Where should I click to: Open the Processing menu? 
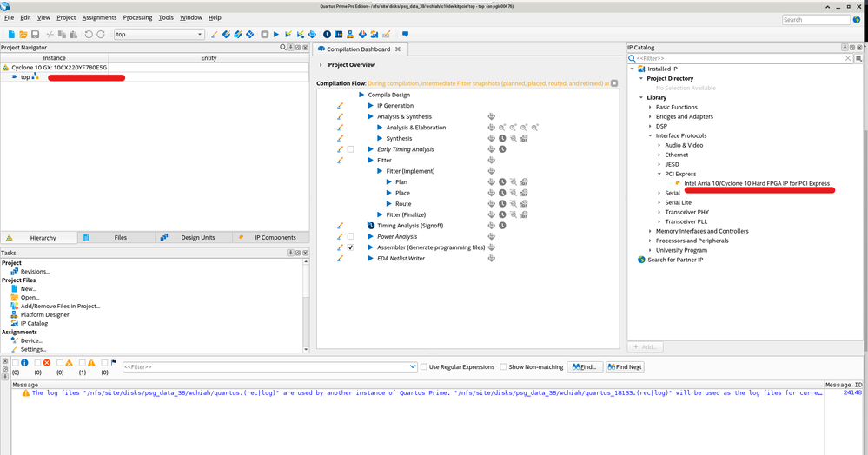(137, 17)
